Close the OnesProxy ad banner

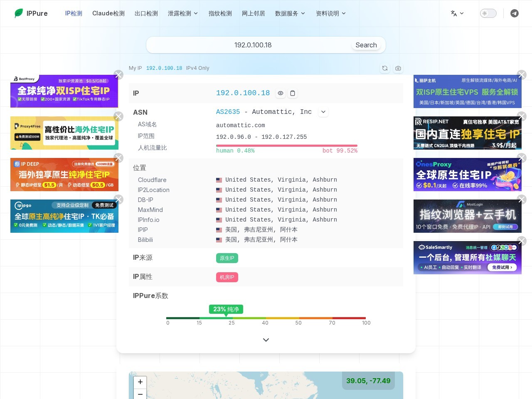(522, 158)
